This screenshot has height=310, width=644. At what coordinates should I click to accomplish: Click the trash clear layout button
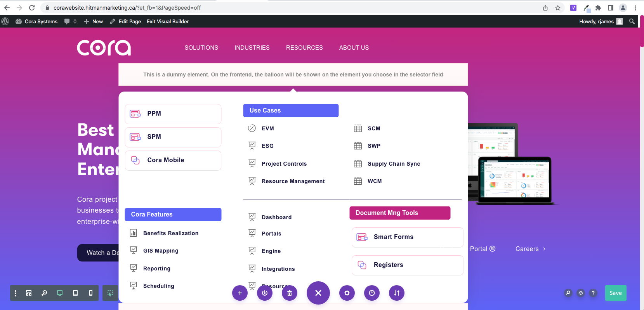[x=290, y=293]
